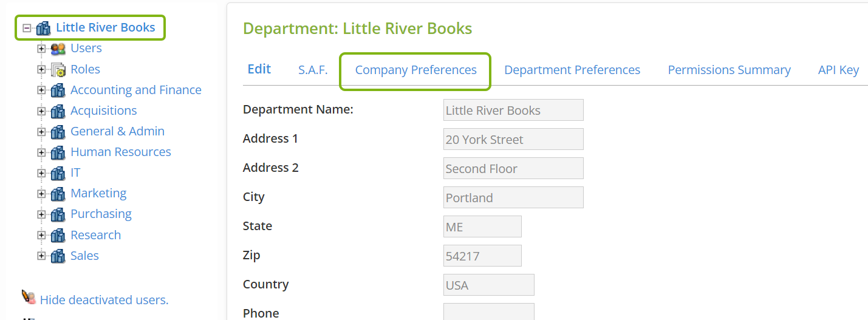Click the Department Name input field
This screenshot has width=868, height=320.
point(513,110)
